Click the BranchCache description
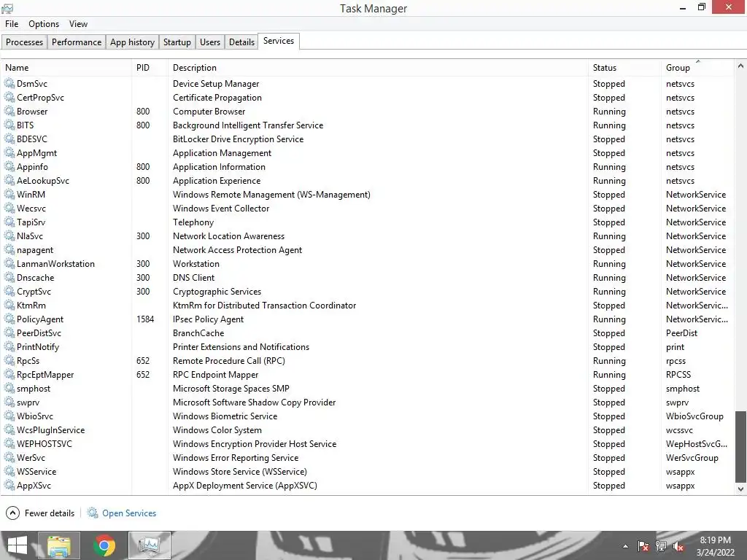The width and height of the screenshot is (747, 560). 198,333
